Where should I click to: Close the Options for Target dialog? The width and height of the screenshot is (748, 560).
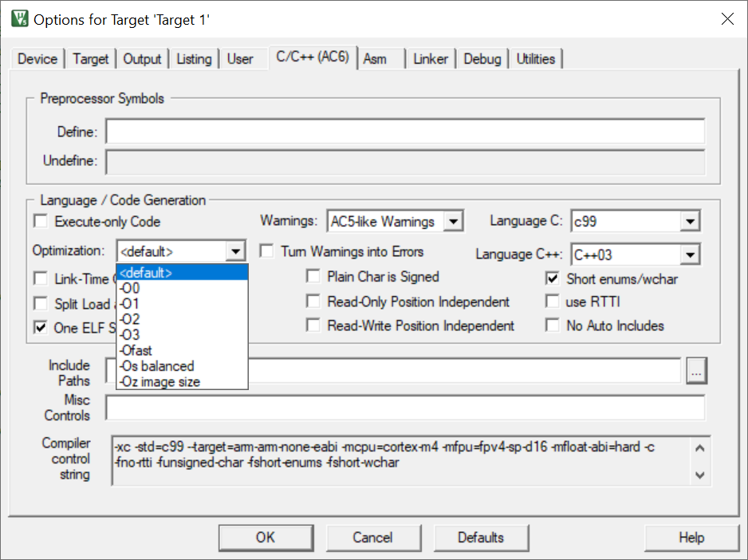pos(726,19)
